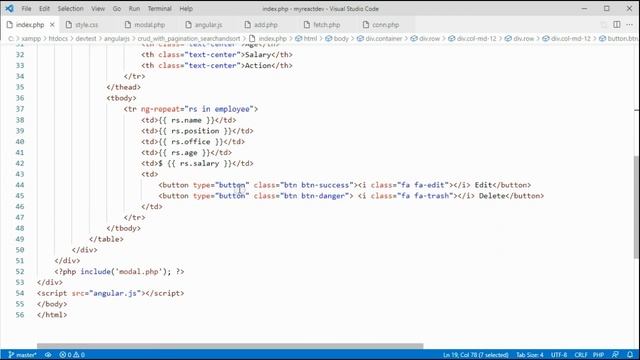The width and height of the screenshot is (640, 360).
Task: Click the <tbody> tag on line 36
Action: tap(122, 98)
